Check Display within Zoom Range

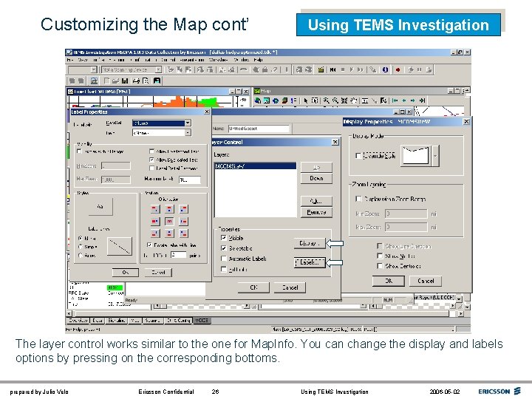[x=358, y=199]
